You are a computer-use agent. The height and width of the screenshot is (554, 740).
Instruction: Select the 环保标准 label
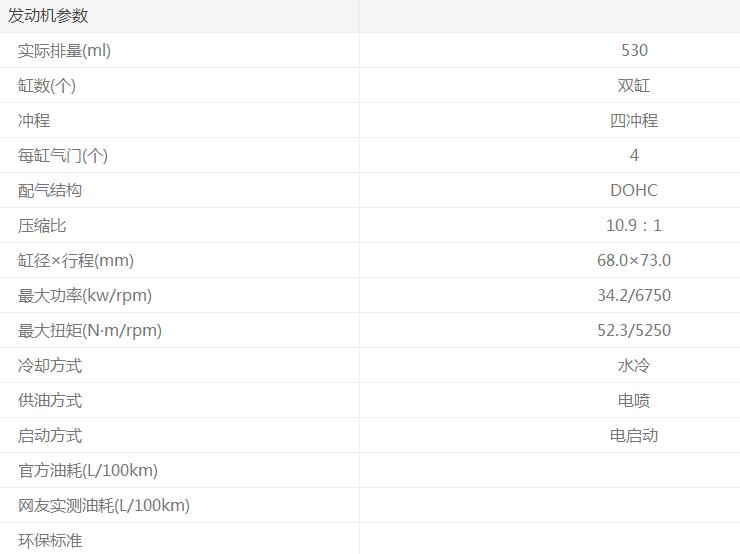(50, 541)
